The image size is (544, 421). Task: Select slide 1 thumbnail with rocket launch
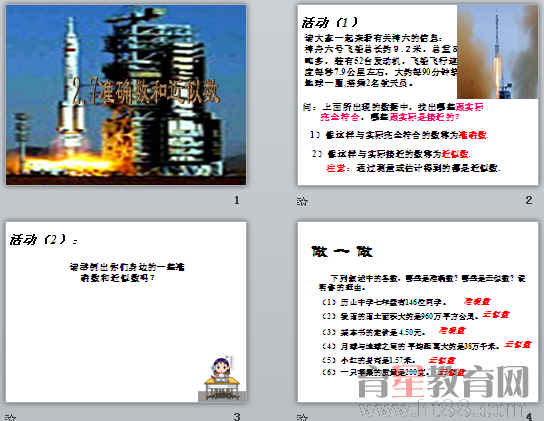coord(126,94)
